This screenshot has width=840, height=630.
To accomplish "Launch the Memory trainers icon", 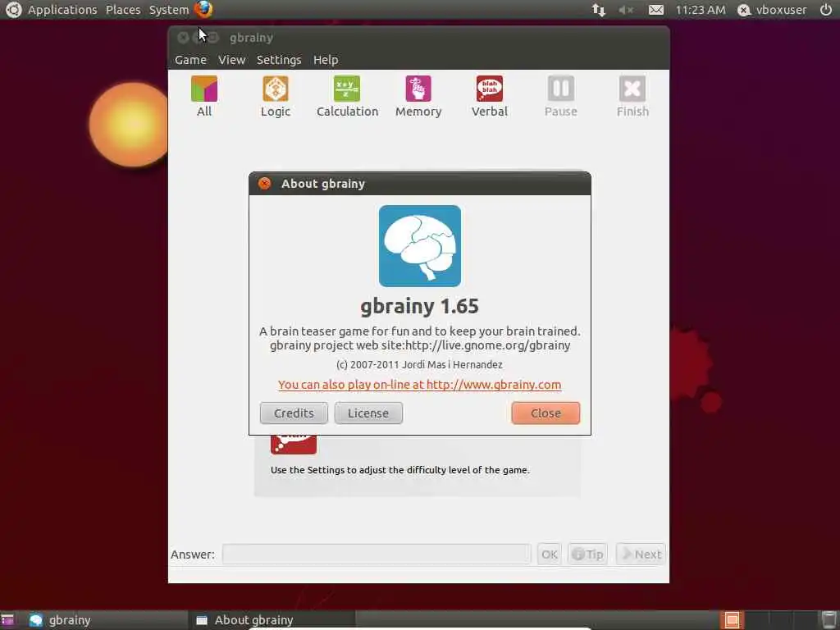I will 418,97.
